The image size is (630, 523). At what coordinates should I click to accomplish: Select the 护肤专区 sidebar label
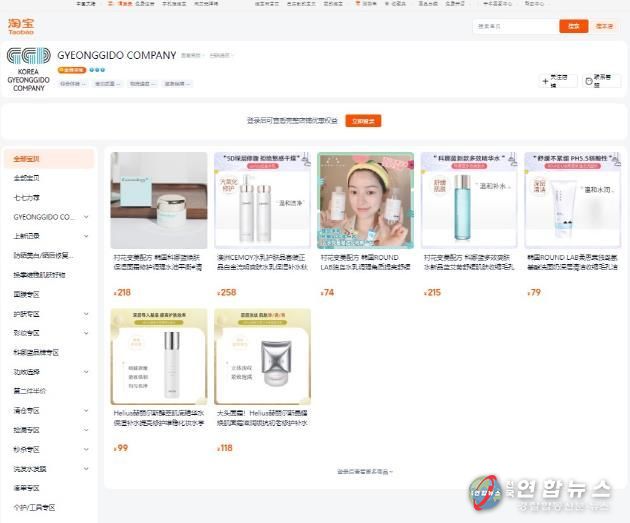[27, 314]
